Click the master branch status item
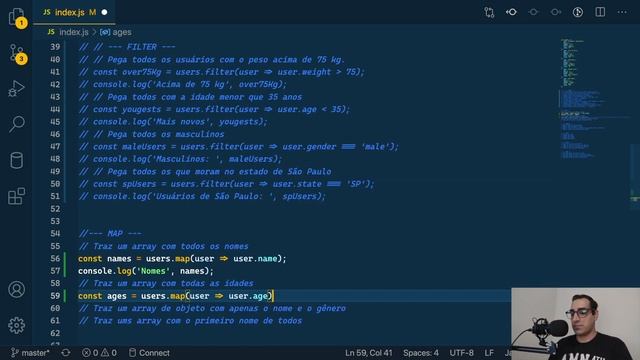The height and width of the screenshot is (360, 640). [x=30, y=353]
